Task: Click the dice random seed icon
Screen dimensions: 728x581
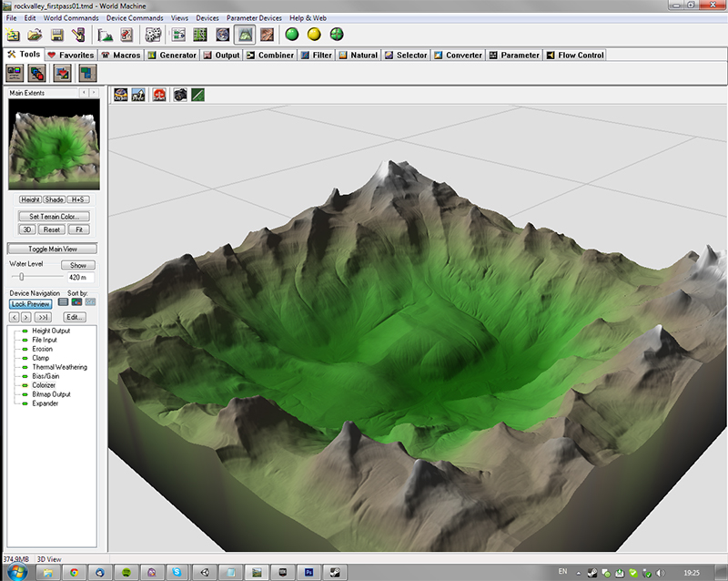Action: click(x=153, y=36)
